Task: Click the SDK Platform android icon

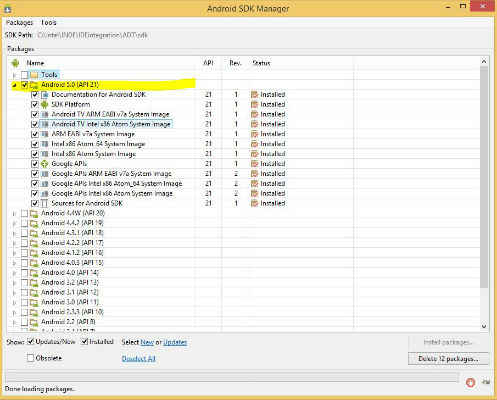Action: click(44, 105)
